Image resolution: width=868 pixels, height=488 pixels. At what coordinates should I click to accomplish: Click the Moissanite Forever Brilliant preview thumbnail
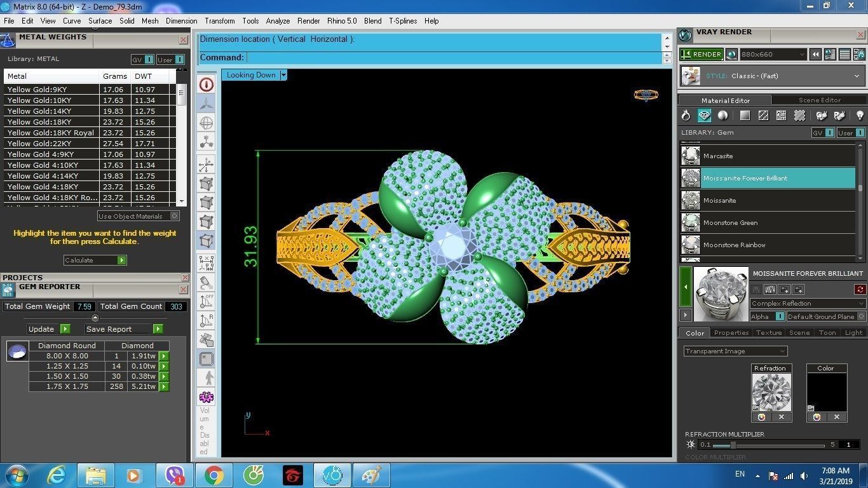click(x=721, y=293)
